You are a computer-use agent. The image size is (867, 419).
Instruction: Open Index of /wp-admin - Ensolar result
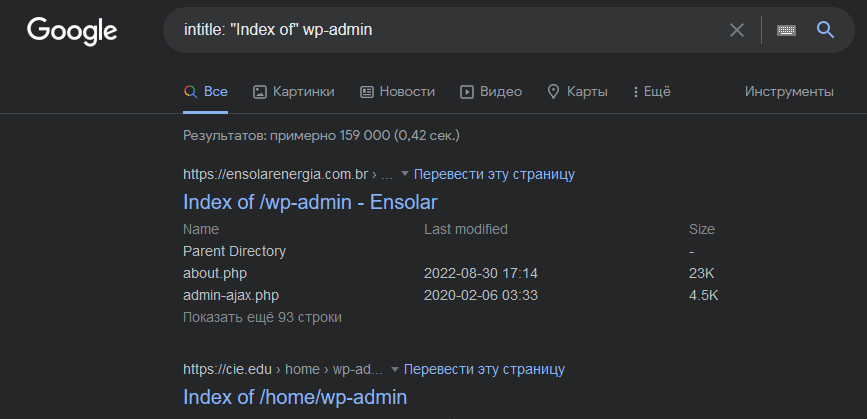(310, 202)
